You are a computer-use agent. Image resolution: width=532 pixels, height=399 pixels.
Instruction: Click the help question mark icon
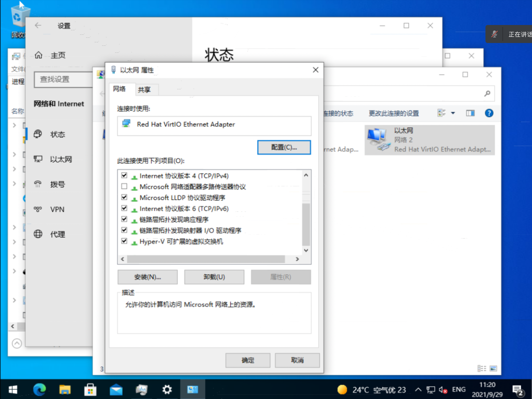[x=489, y=113]
